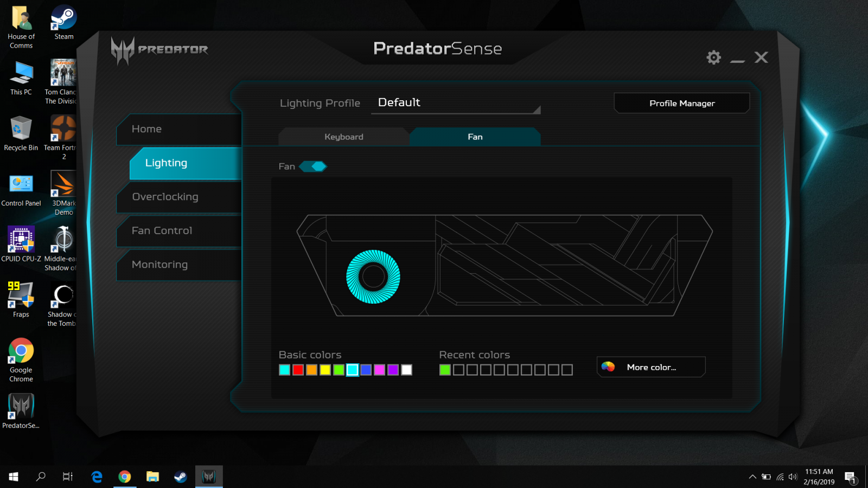
Task: Select the PredatorSense desktop shortcut
Action: [21, 411]
